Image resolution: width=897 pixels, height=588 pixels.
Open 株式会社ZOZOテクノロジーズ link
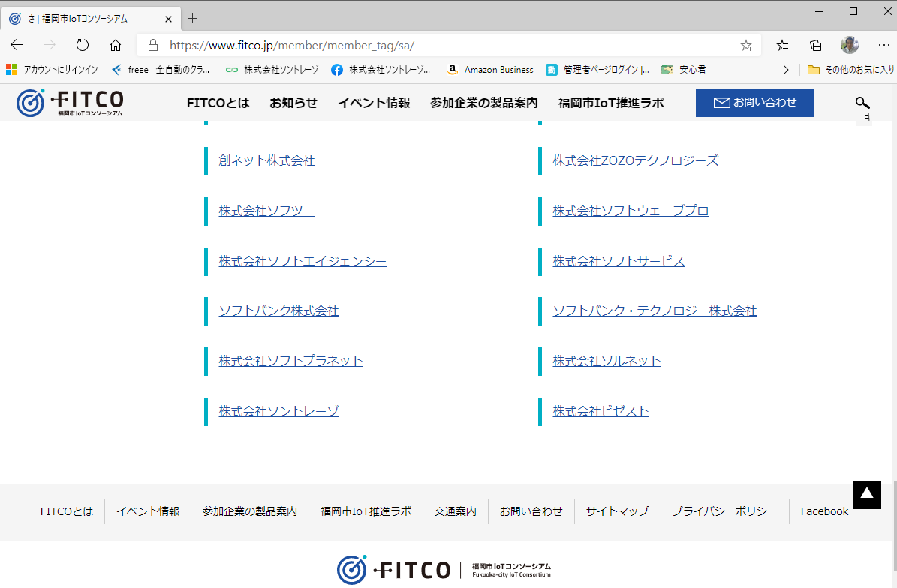click(x=636, y=160)
